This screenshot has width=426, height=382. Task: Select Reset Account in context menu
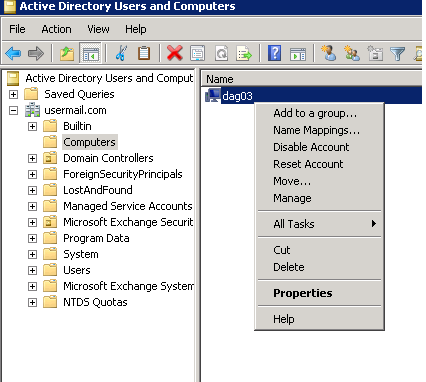(x=319, y=164)
